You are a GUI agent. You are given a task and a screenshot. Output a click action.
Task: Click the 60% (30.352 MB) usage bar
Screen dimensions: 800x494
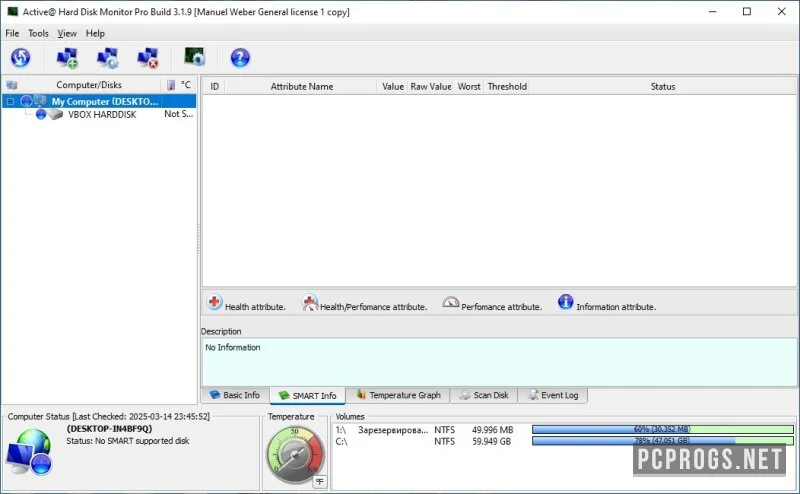point(662,429)
